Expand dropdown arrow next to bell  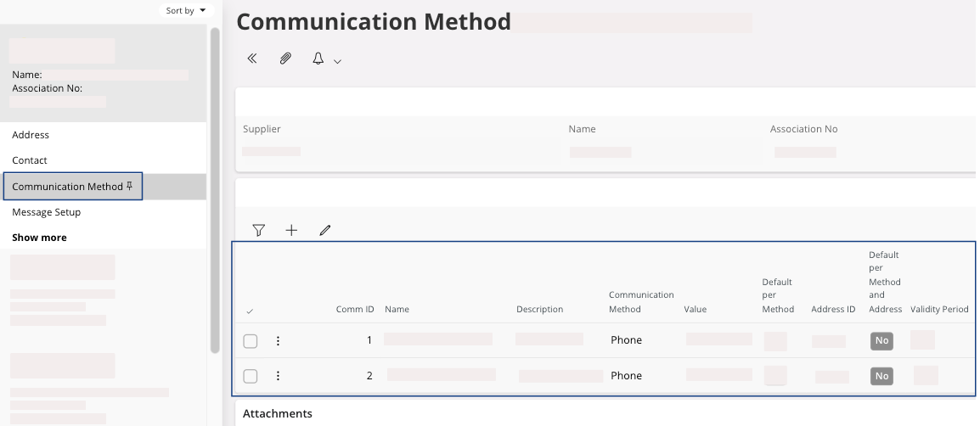pos(337,61)
